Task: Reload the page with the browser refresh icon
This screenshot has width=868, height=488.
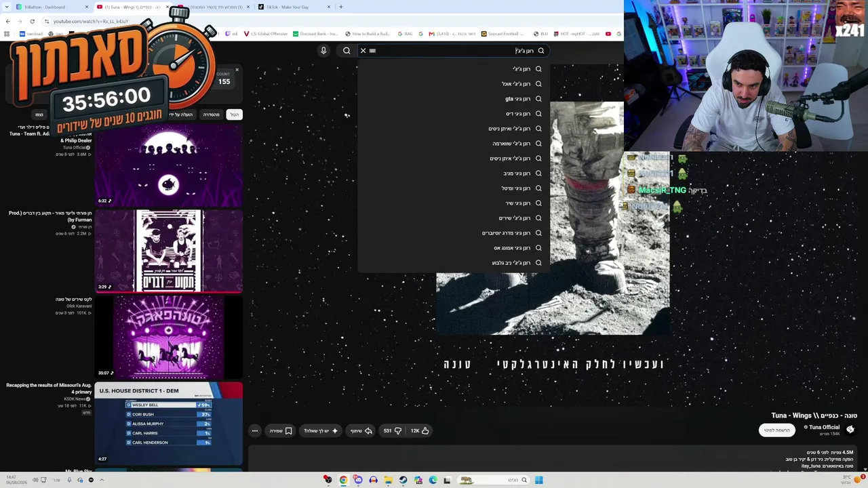Action: click(32, 22)
